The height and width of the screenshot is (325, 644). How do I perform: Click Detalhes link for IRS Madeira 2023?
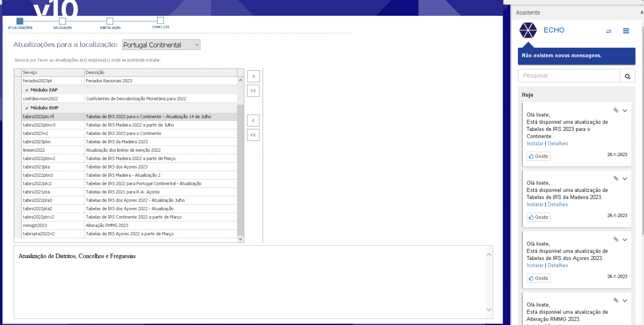(x=558, y=205)
